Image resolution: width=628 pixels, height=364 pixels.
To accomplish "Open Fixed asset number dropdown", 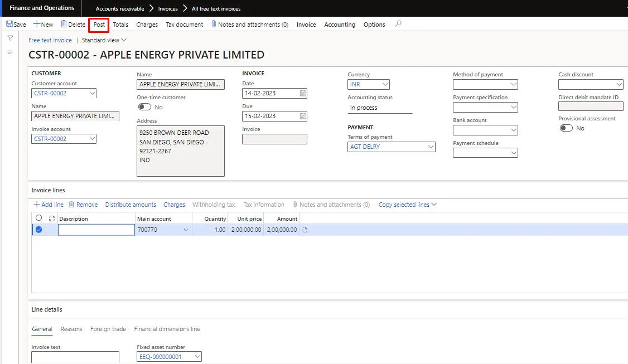I will tap(197, 356).
